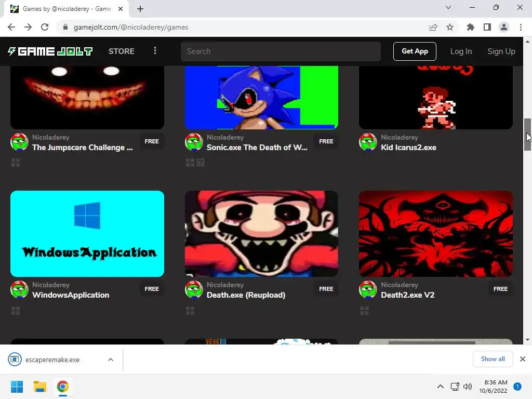This screenshot has height=399, width=532.
Task: Click the scrollbar down arrow
Action: 527,340
